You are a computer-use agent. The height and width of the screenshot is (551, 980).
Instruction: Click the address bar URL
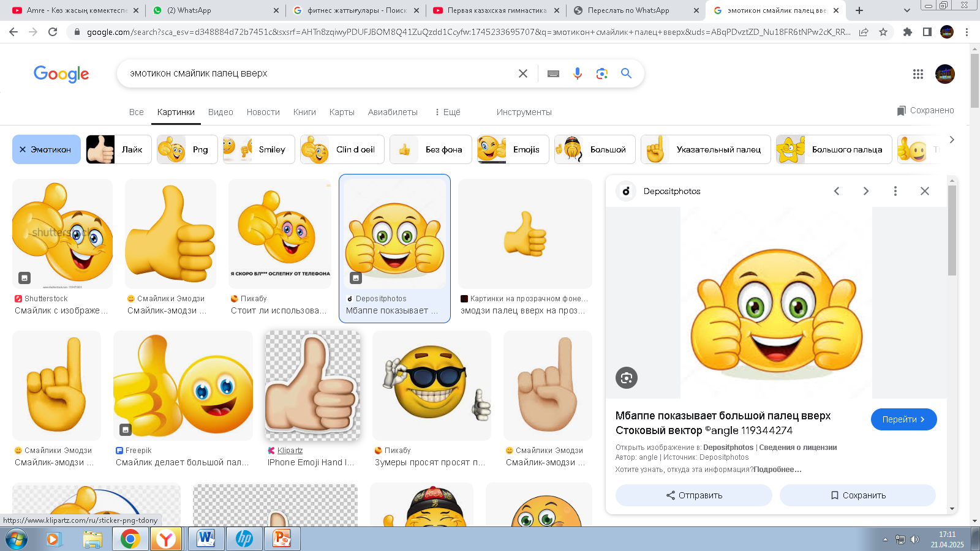[469, 32]
